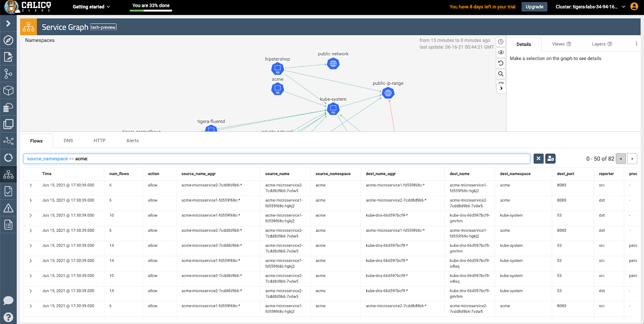Select the Service Graph icon in the sidebar

8,174
